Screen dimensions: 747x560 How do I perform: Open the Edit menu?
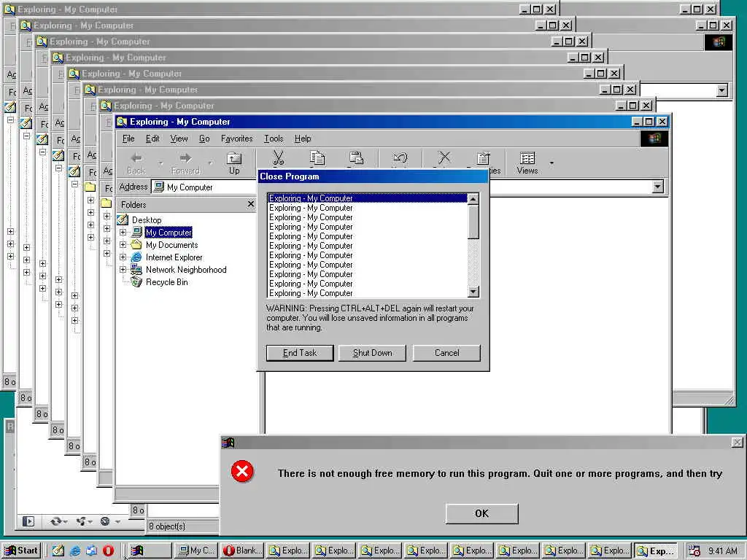click(x=152, y=139)
